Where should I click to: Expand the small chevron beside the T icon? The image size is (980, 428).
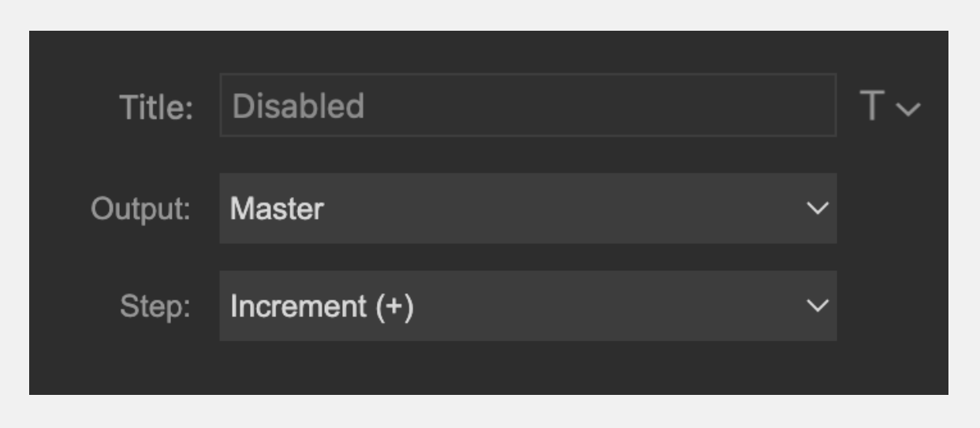tap(909, 108)
